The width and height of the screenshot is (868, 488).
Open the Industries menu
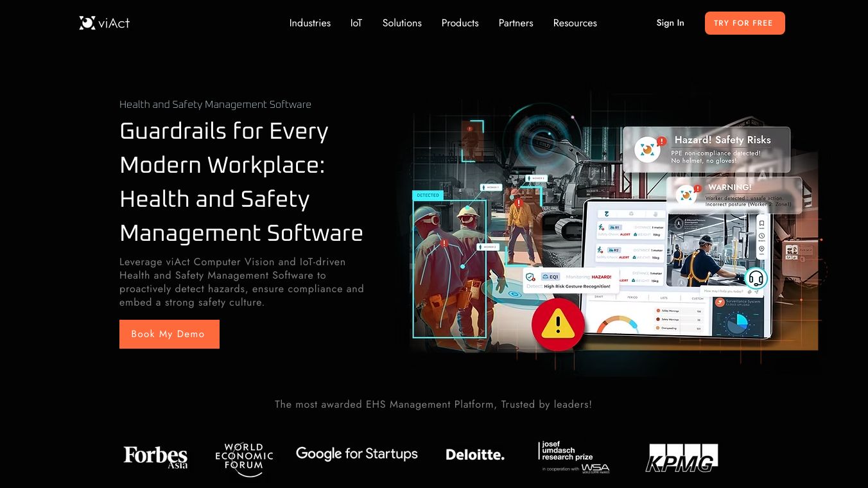(310, 23)
